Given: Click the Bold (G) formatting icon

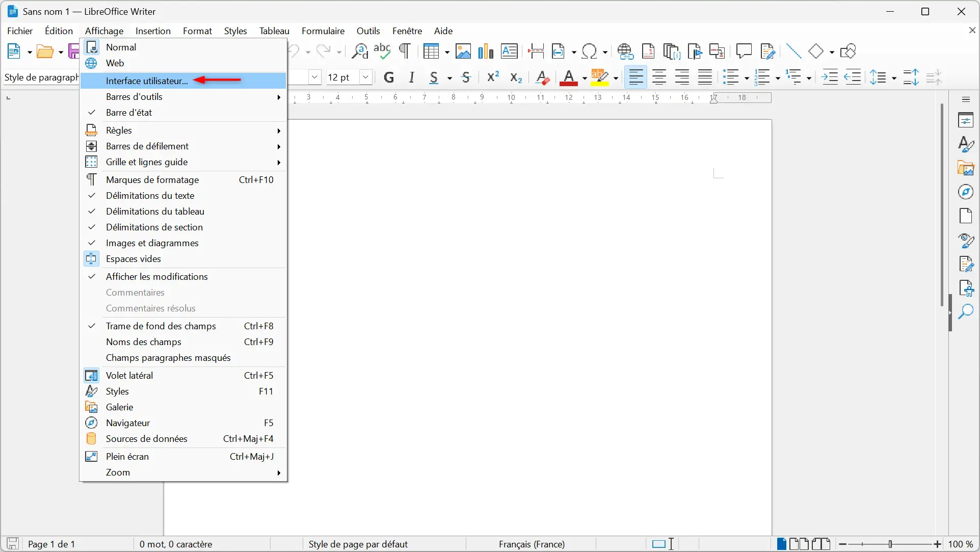Looking at the screenshot, I should pyautogui.click(x=389, y=77).
